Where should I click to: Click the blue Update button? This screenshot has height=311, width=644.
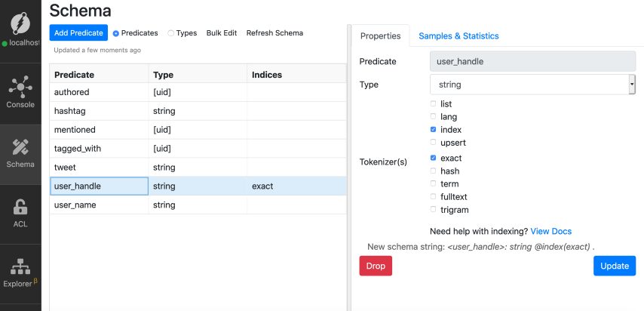click(614, 266)
